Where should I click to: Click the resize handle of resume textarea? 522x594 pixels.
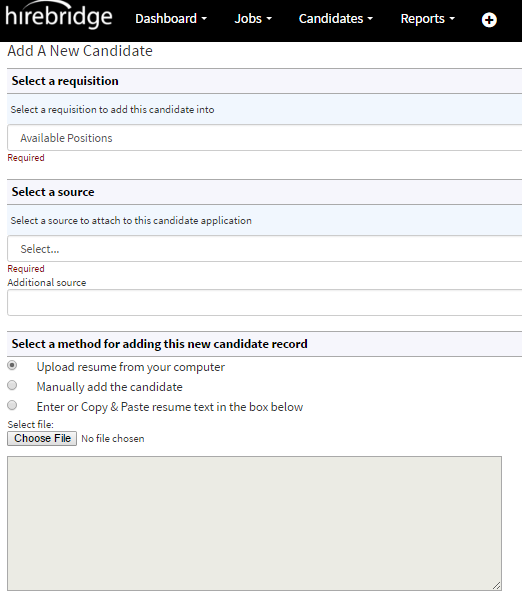point(496,585)
